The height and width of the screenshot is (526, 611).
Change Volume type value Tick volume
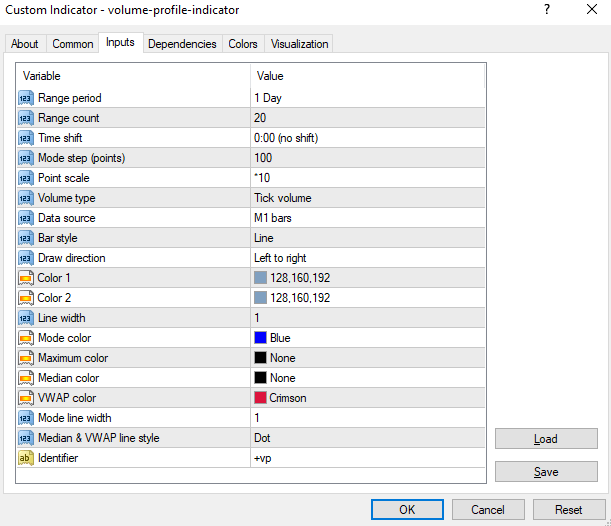(x=368, y=198)
